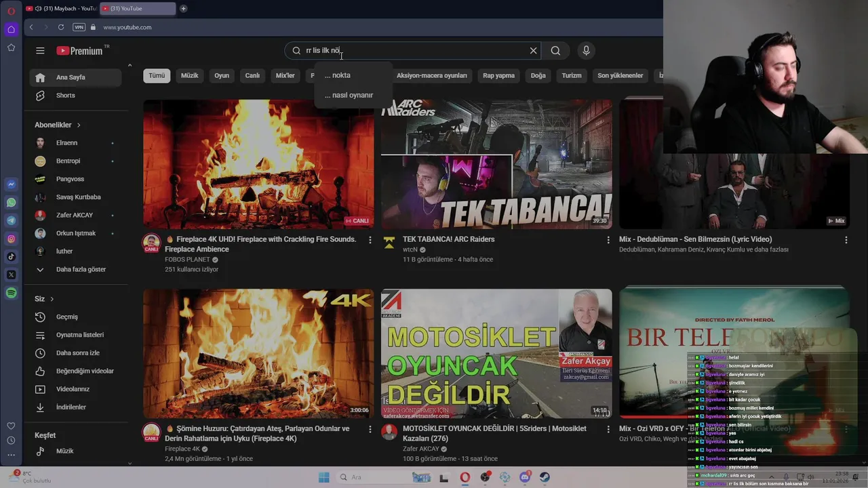The image size is (868, 488).
Task: Open İndirilenler in the sidebar
Action: tap(75, 407)
